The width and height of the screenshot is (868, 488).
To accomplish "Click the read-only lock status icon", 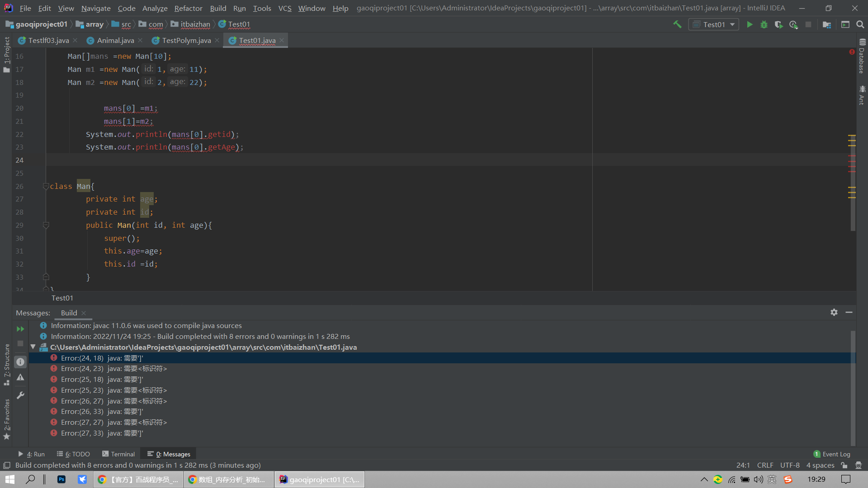I will click(x=844, y=465).
